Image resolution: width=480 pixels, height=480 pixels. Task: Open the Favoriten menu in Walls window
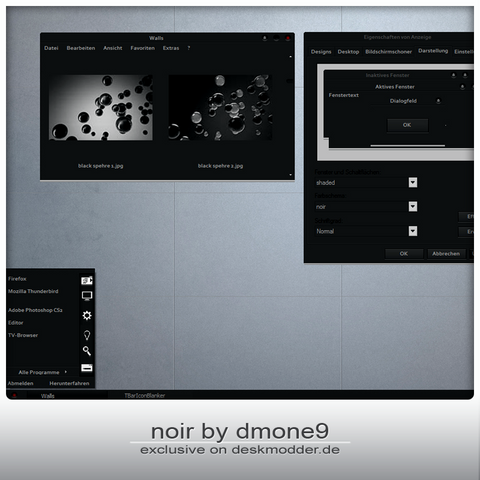[x=143, y=48]
